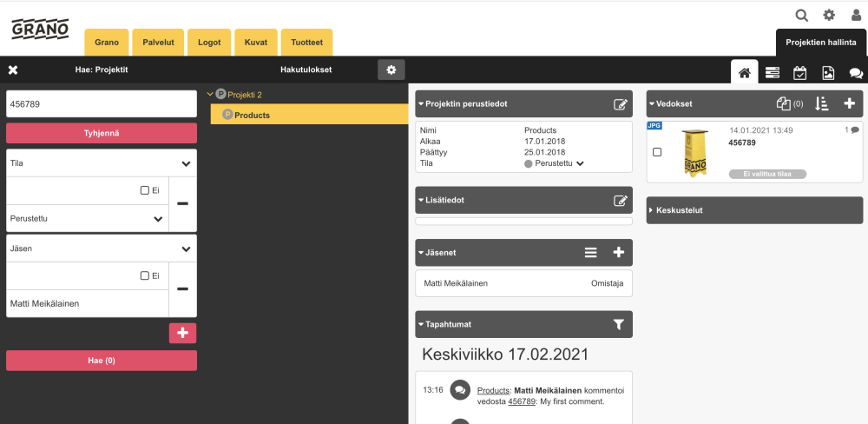Click the Grano logo
Screen dimensions: 868x424
(40, 29)
